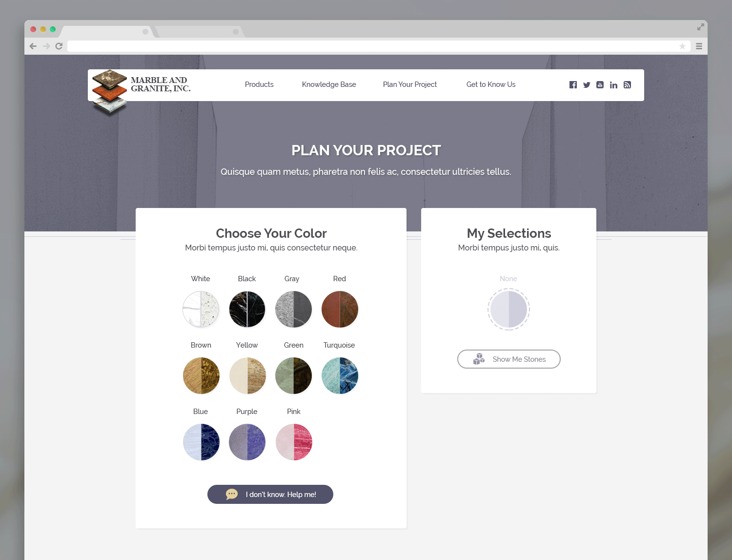
Task: Open the Twitter social icon
Action: [587, 85]
